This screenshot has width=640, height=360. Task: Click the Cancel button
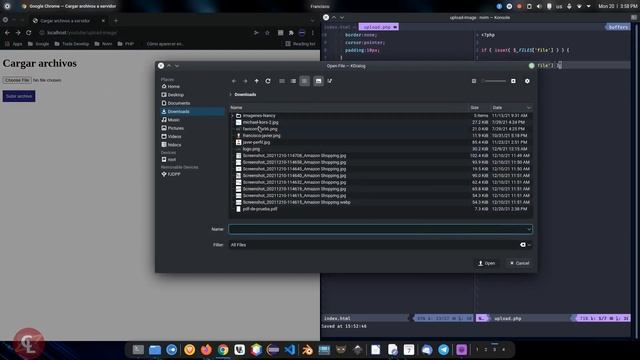[520, 263]
